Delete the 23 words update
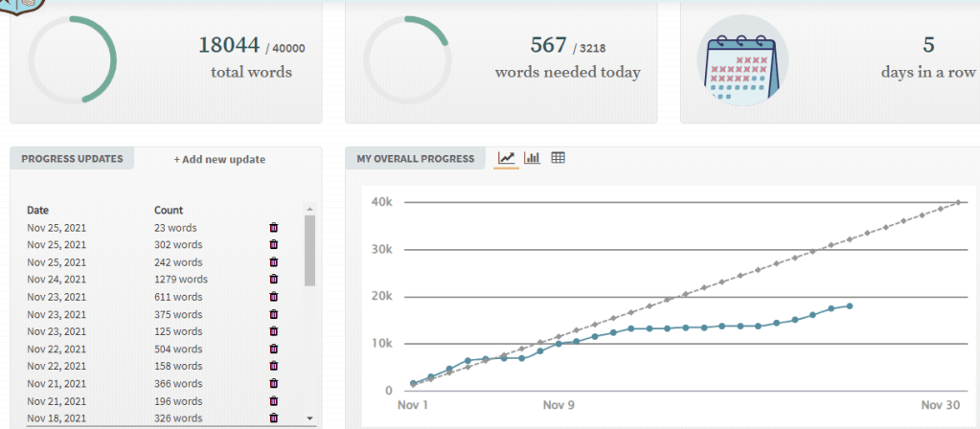 click(x=274, y=228)
